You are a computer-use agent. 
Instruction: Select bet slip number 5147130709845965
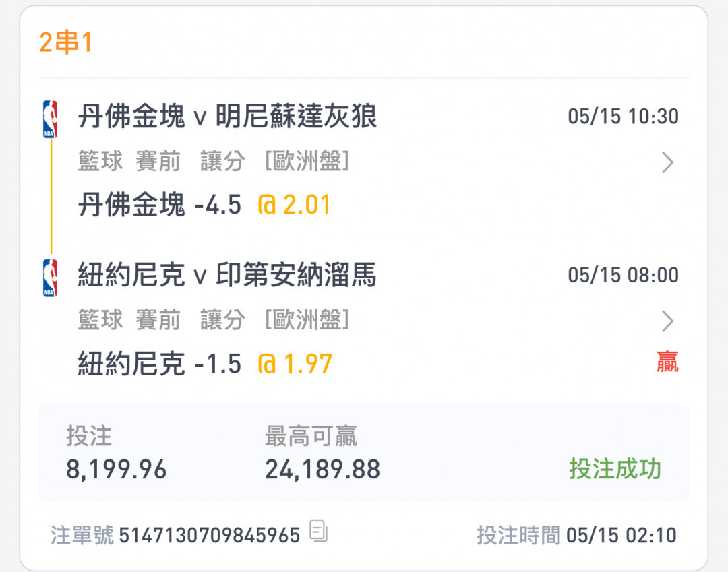[210, 536]
